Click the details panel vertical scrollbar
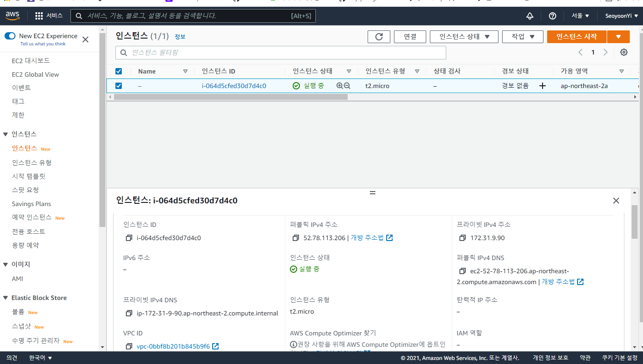The width and height of the screenshot is (643, 364). (x=634, y=221)
